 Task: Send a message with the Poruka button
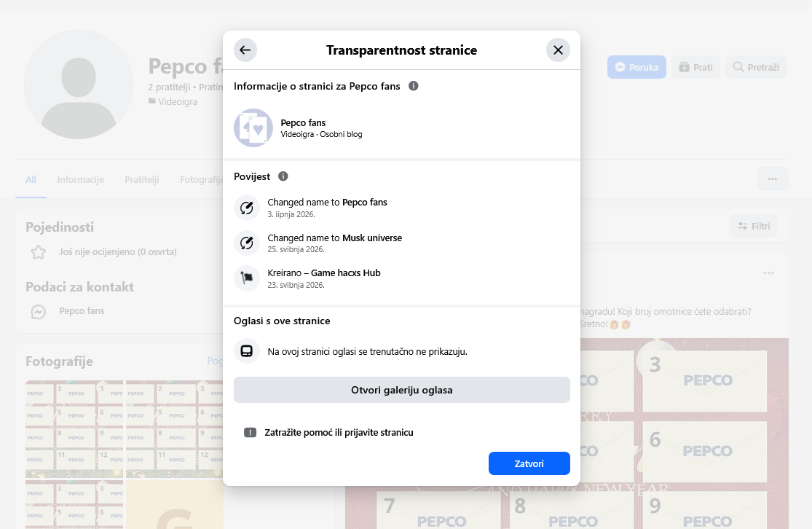coord(636,67)
